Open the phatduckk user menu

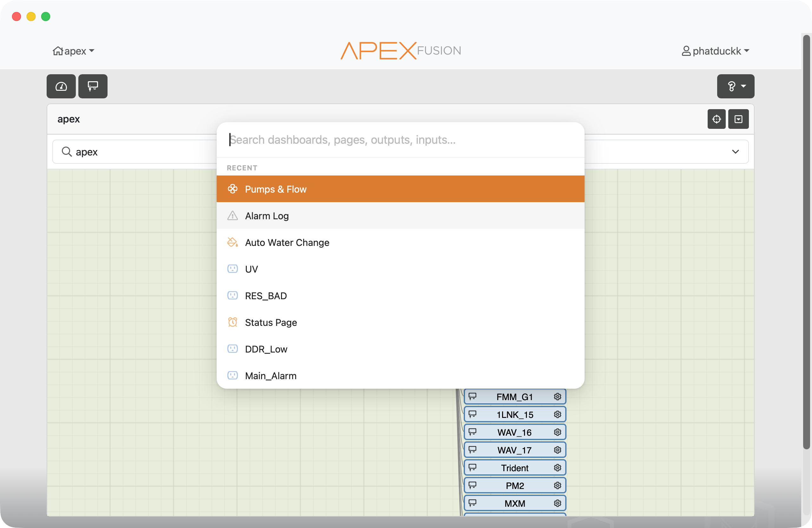[x=716, y=51]
